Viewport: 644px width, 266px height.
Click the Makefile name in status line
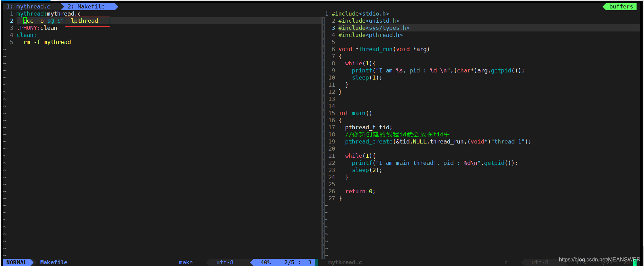54,262
